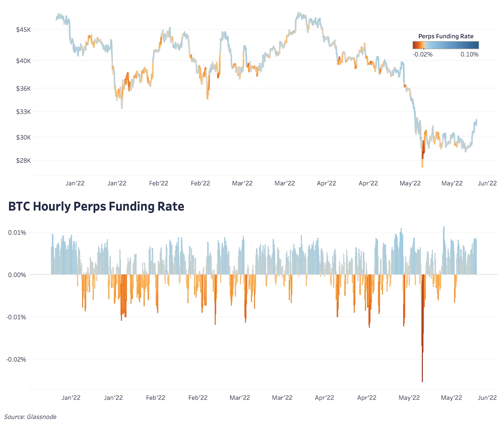Click the $33K price axis label
Screen dimensions: 504x427
24,112
